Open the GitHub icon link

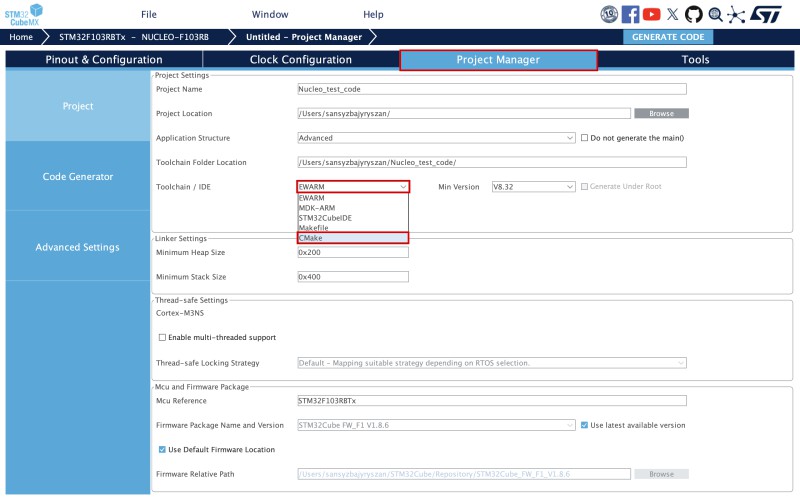(x=693, y=14)
